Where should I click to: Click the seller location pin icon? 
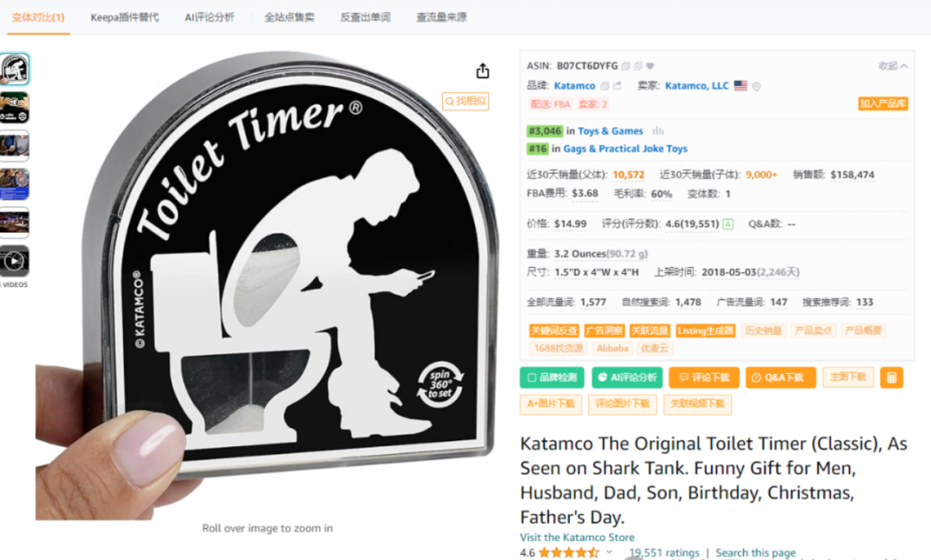[x=757, y=87]
